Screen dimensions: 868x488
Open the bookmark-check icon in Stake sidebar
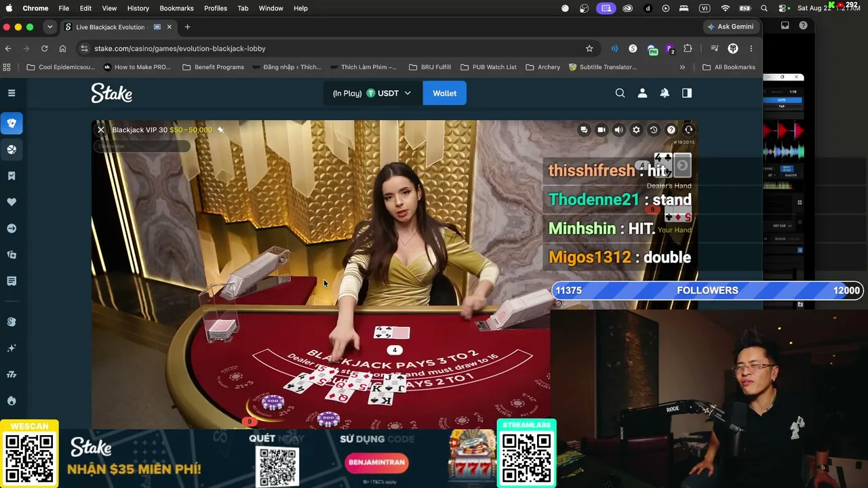click(12, 176)
